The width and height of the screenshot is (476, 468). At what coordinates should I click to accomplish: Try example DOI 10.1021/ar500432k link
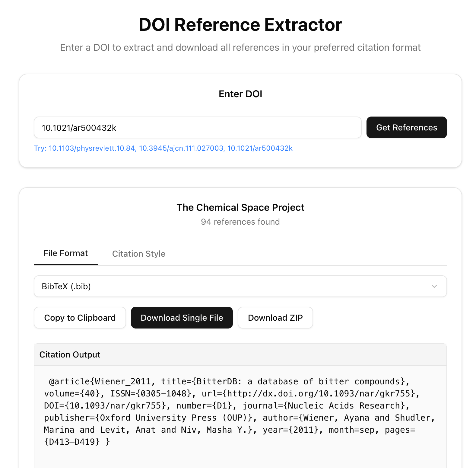click(x=260, y=148)
